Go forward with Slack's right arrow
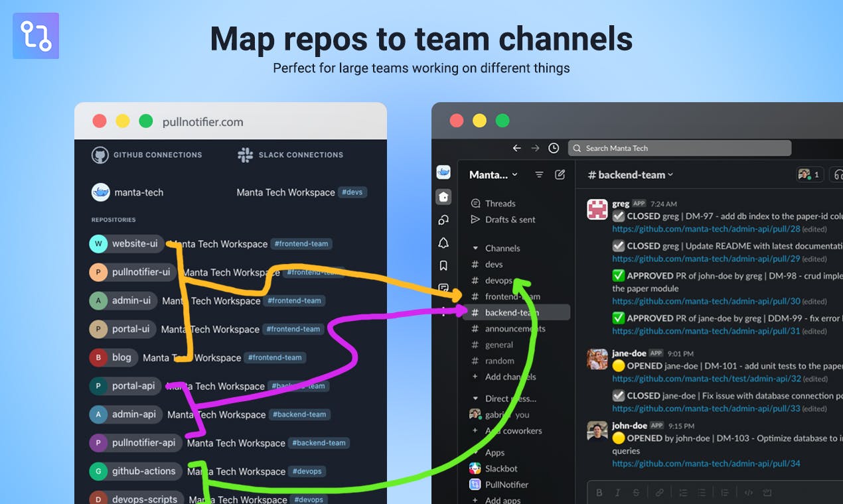 pyautogui.click(x=535, y=148)
